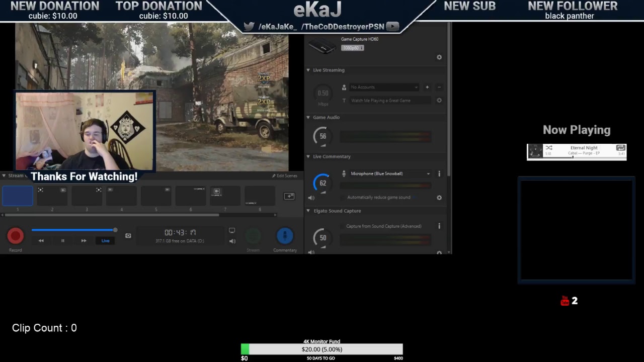Viewport: 644px width, 362px height.
Task: Take a snapshot with the camera icon
Action: [x=128, y=236]
